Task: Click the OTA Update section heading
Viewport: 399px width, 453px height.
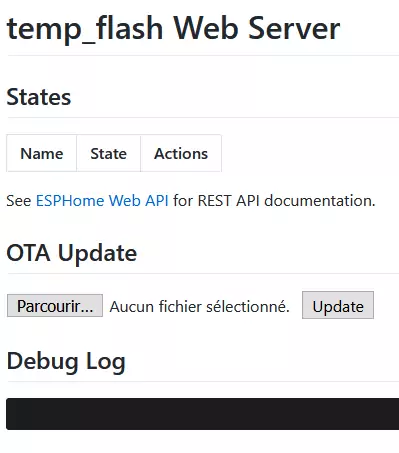Action: [72, 253]
